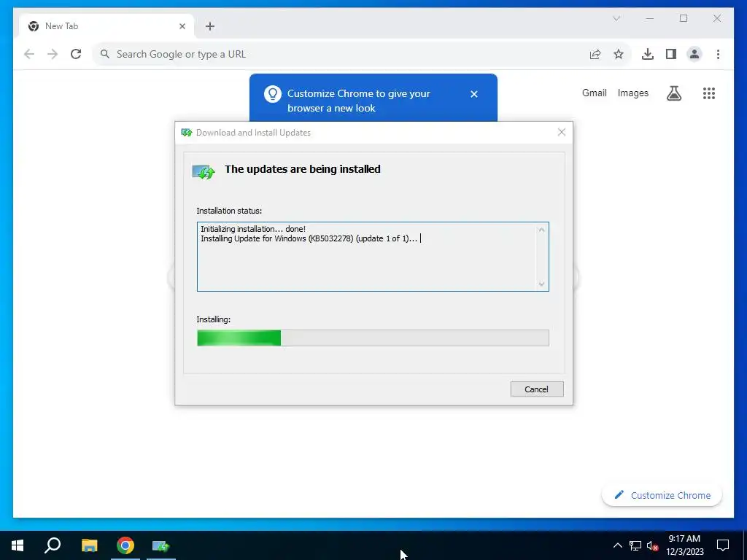Toggle Chrome's side panel icon

tap(671, 54)
